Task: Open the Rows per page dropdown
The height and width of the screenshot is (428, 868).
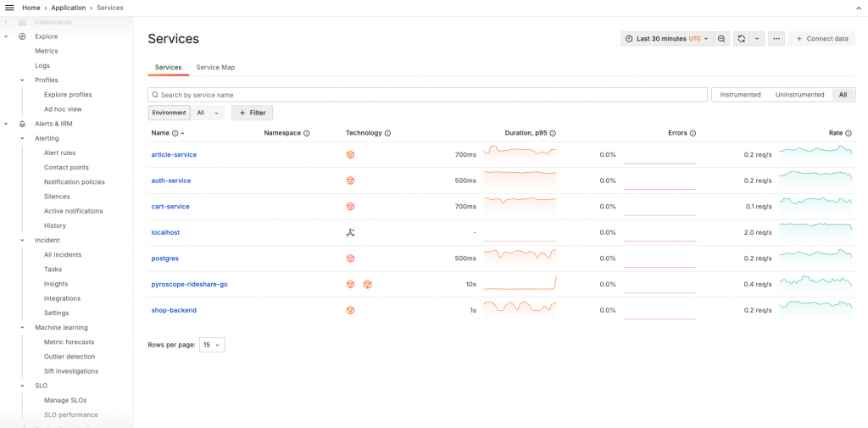Action: click(212, 345)
